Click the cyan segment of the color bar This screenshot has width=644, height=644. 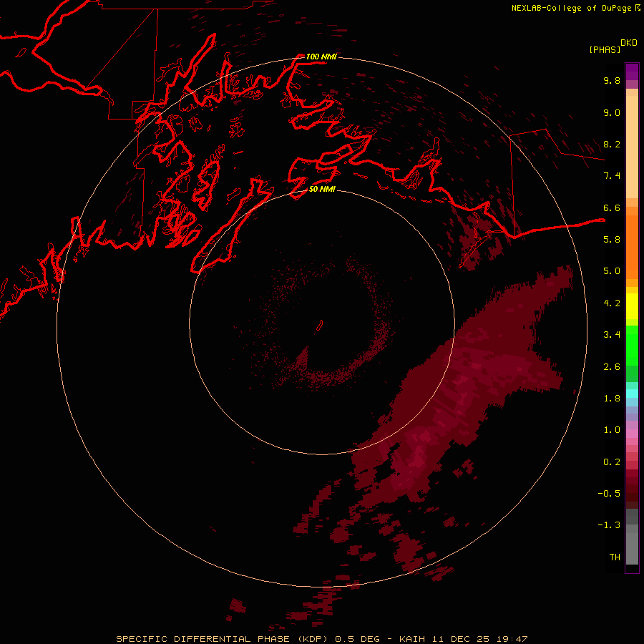[x=632, y=393]
